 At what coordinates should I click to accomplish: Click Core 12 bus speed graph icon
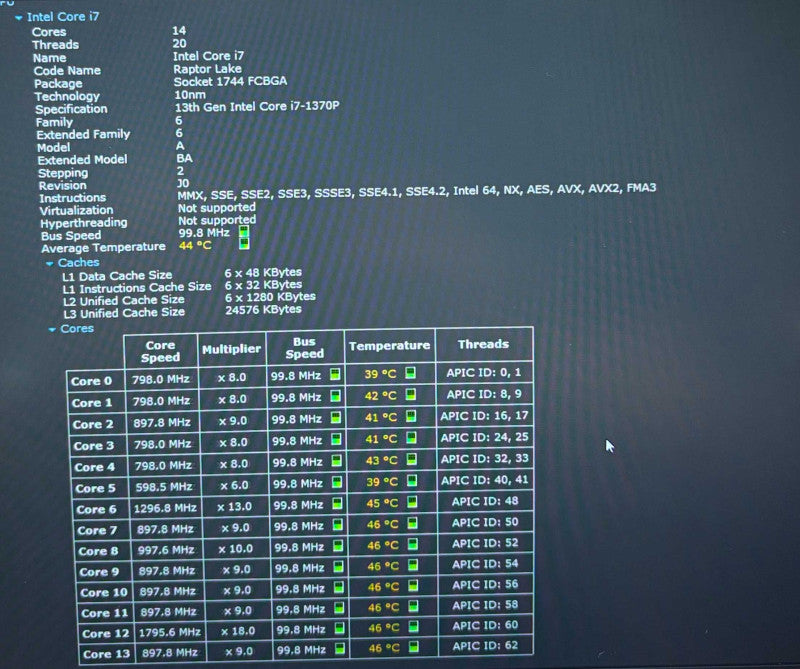[339, 628]
